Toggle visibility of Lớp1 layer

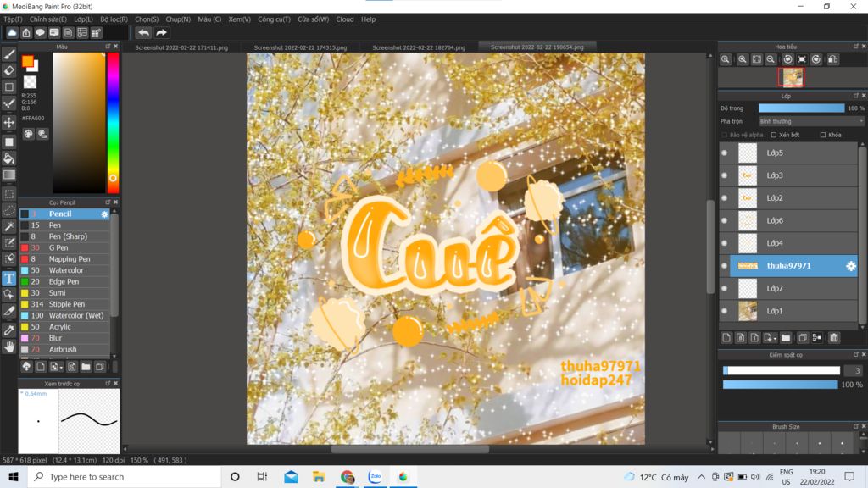pyautogui.click(x=724, y=311)
